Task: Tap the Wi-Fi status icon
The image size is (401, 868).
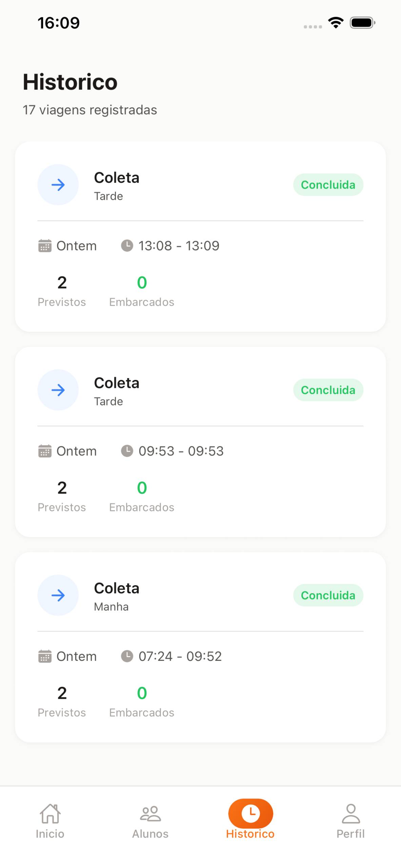Action: 336,23
